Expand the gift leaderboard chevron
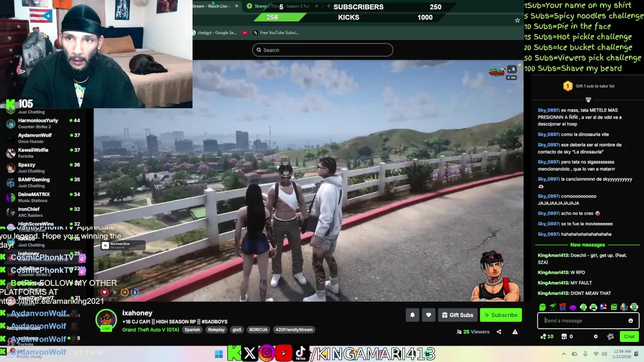 point(588,100)
